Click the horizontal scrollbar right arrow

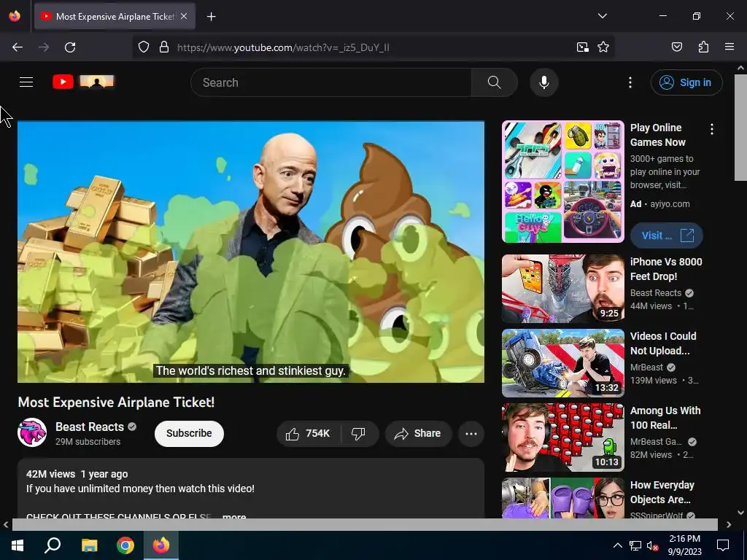[729, 525]
